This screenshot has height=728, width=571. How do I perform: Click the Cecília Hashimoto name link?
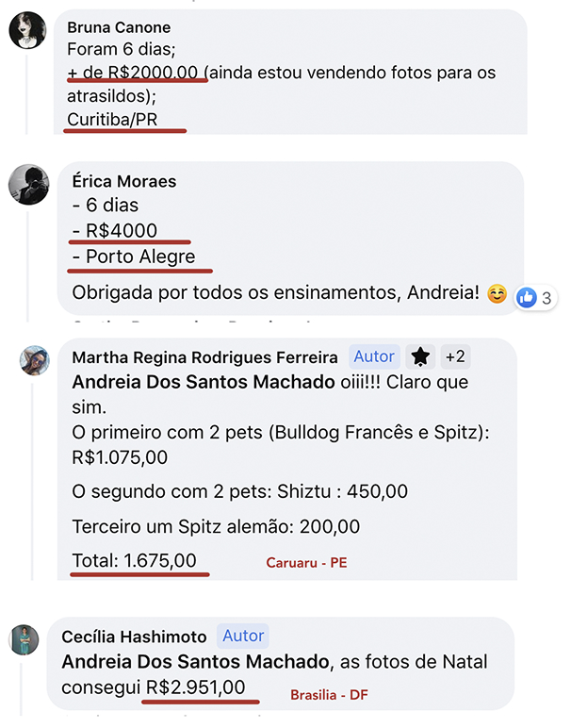tap(134, 636)
